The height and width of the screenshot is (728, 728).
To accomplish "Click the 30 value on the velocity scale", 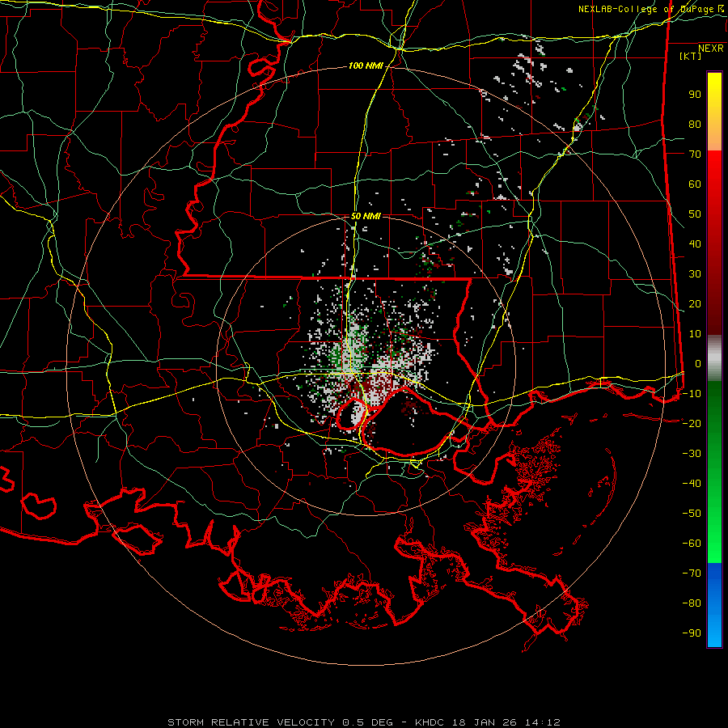I will click(x=695, y=274).
